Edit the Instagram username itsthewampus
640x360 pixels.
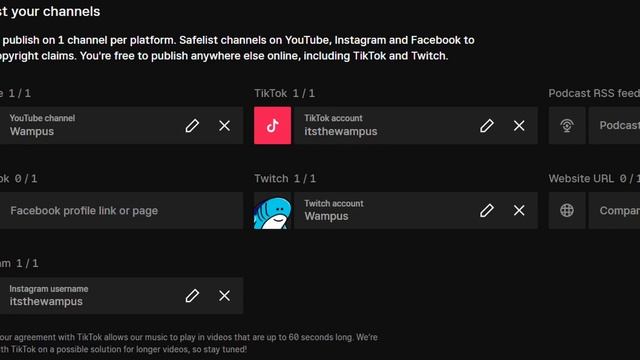192,296
